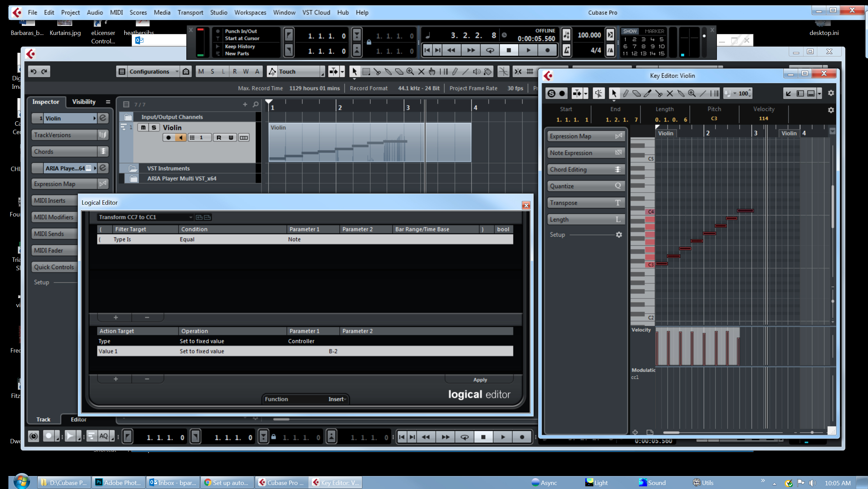Enable Acoustic Feedback in Key Editor

click(x=599, y=93)
